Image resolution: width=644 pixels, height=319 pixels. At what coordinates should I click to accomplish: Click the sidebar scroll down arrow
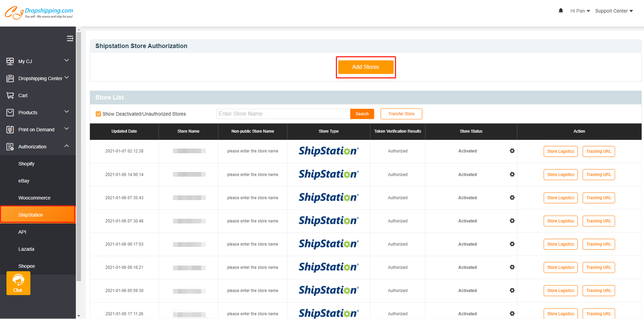click(78, 316)
